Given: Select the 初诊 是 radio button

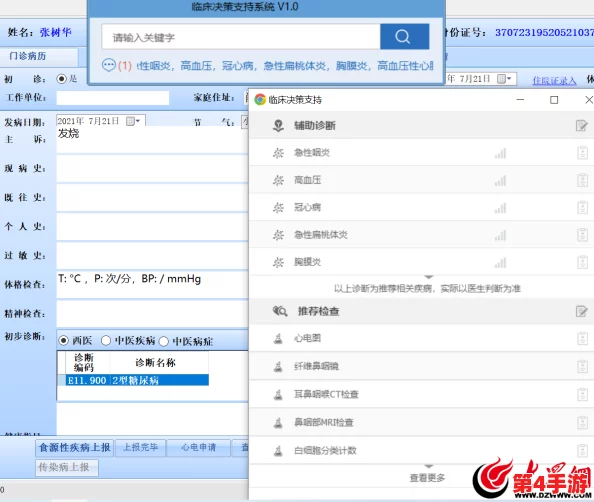Looking at the screenshot, I should pos(61,79).
